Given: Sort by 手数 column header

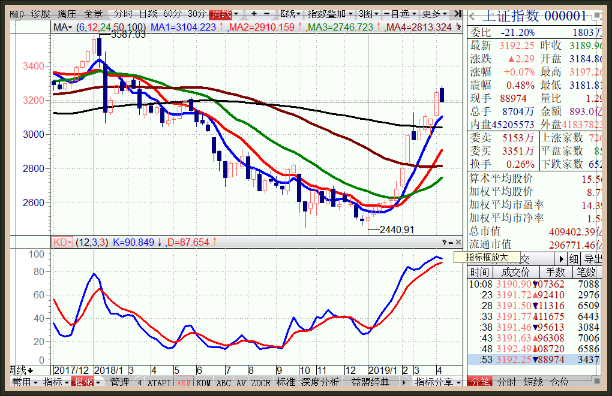Looking at the screenshot, I should pos(555,272).
